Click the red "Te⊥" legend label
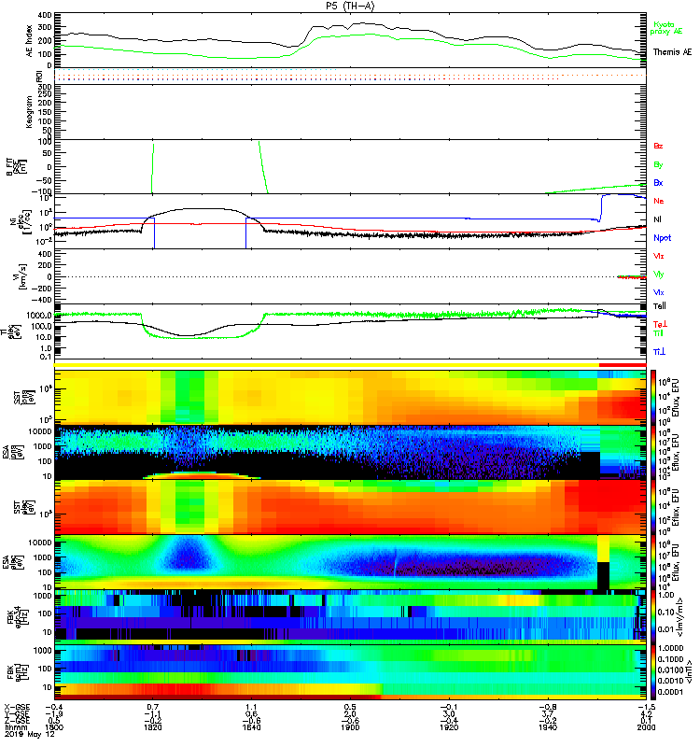This screenshot has height=747, width=700. (x=660, y=324)
